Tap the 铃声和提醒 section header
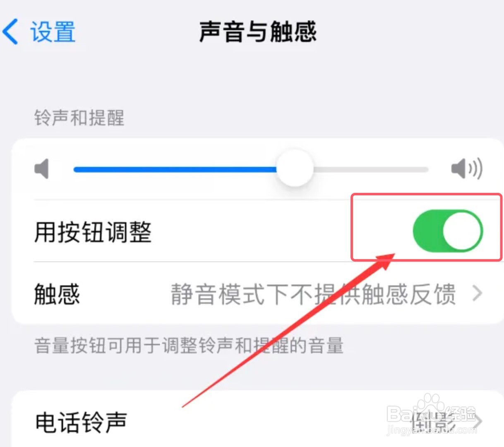 click(79, 118)
